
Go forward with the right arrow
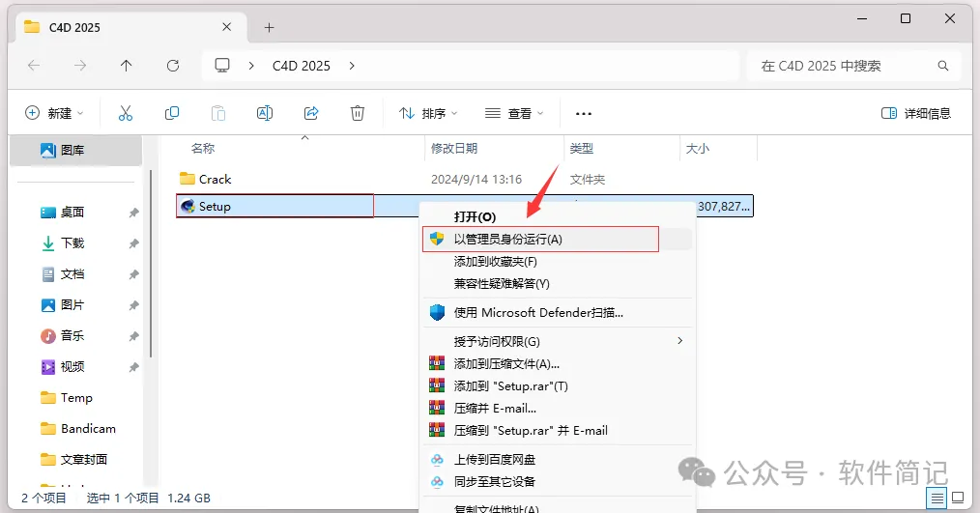pyautogui.click(x=80, y=65)
